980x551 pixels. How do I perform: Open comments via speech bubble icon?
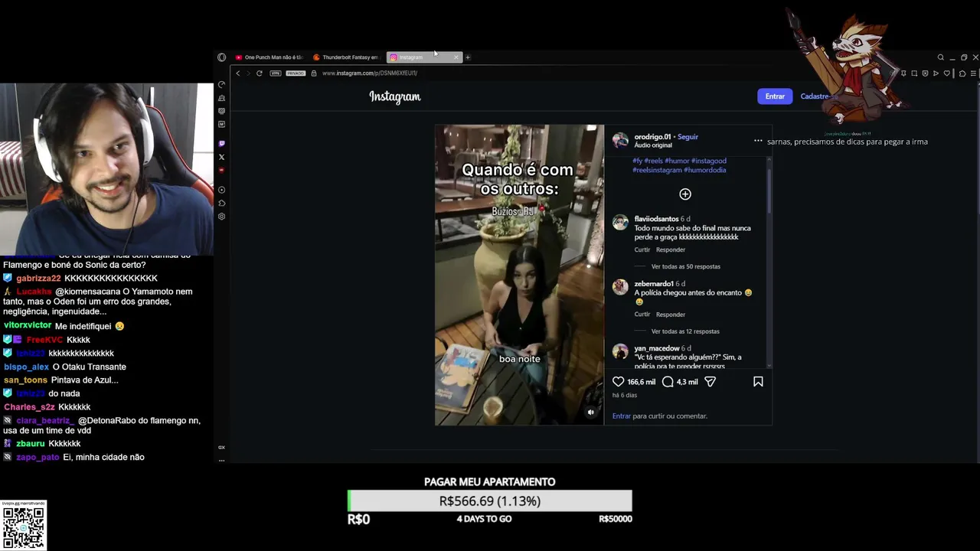click(x=668, y=381)
